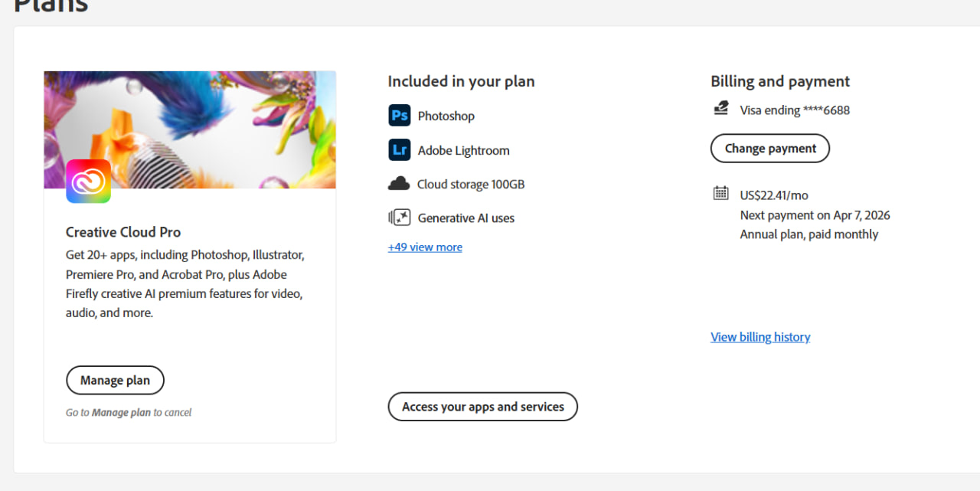Screen dimensions: 980x491
Task: Open the Manage plan button
Action: click(115, 380)
